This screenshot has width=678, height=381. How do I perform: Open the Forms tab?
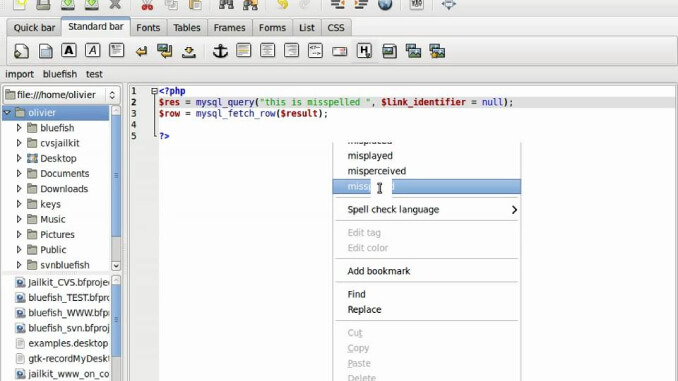coord(272,28)
